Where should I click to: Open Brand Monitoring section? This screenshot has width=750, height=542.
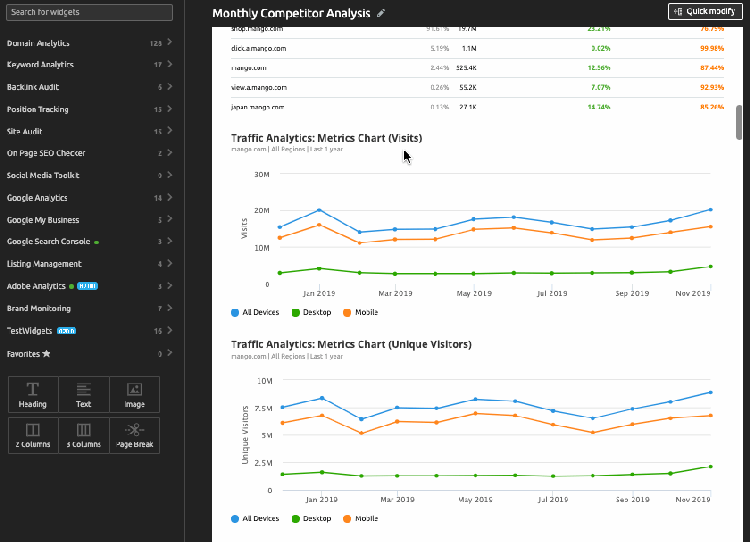[x=89, y=308]
